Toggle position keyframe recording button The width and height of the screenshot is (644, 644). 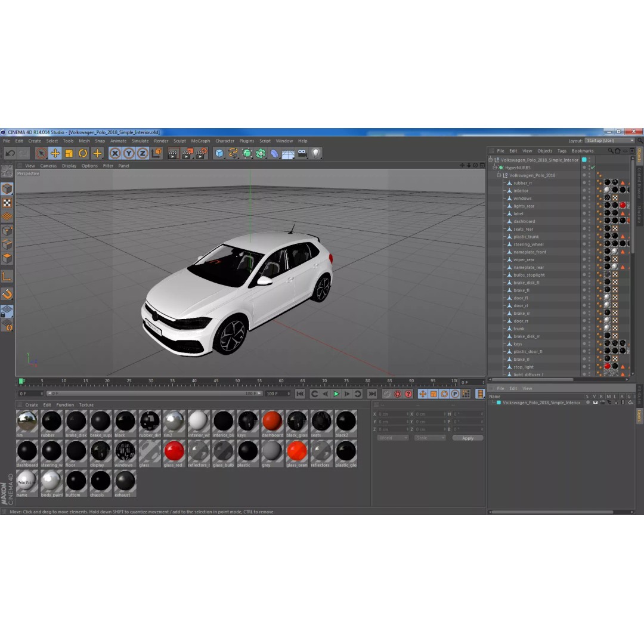(423, 394)
